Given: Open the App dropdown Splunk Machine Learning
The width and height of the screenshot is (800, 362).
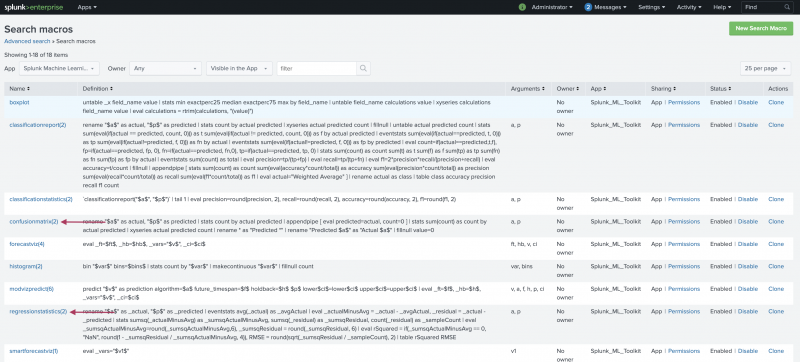Looking at the screenshot, I should (59, 68).
